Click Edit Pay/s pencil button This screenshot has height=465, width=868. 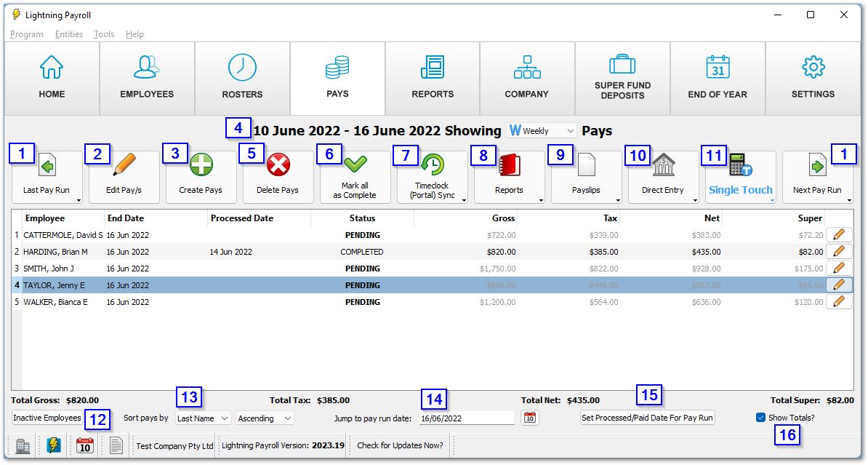[x=124, y=177]
